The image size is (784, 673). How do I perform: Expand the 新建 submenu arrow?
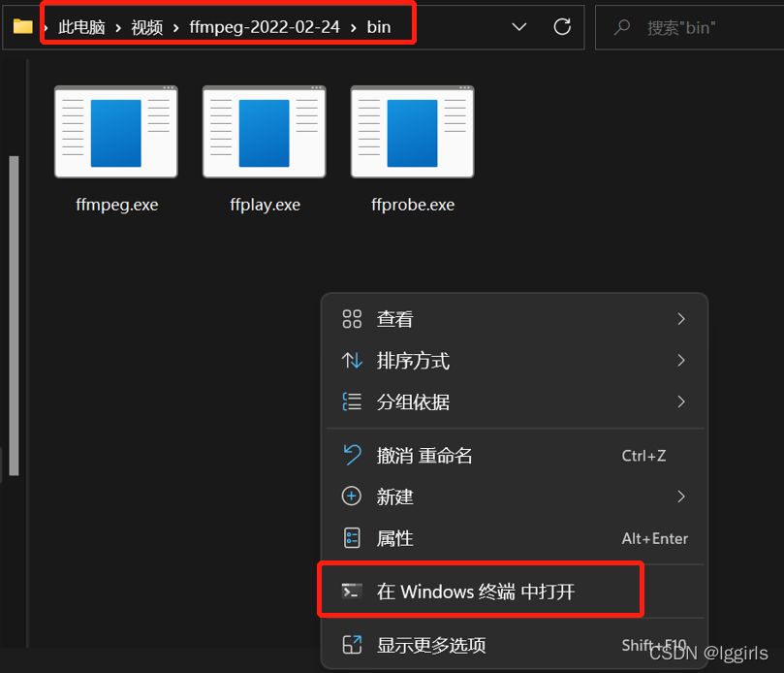681,497
